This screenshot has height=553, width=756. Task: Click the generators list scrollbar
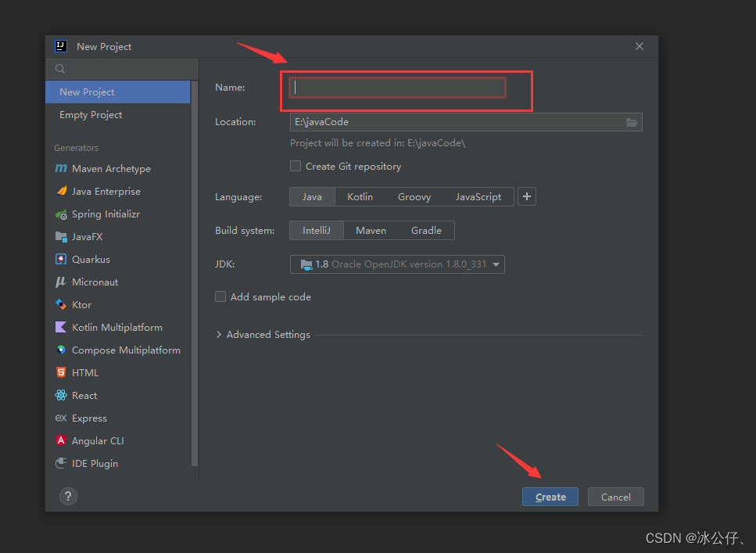click(x=195, y=274)
